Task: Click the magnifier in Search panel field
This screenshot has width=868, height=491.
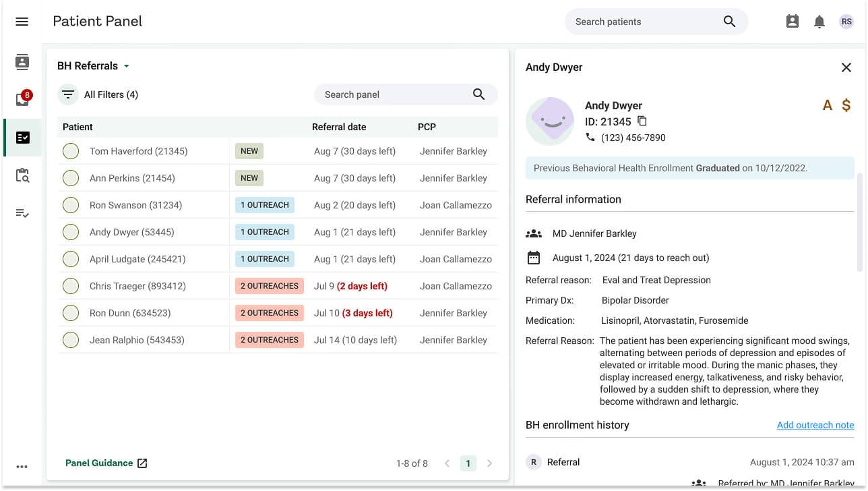Action: pos(478,94)
